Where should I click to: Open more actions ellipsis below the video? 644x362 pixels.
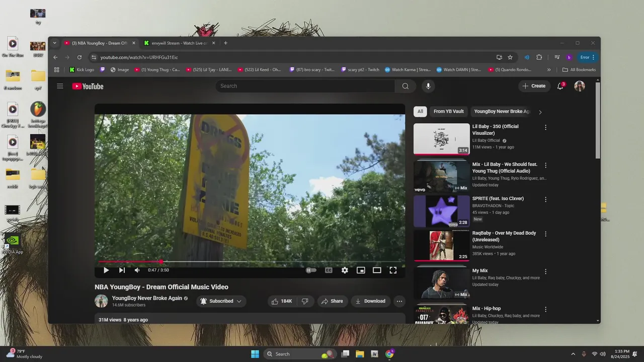coord(399,301)
